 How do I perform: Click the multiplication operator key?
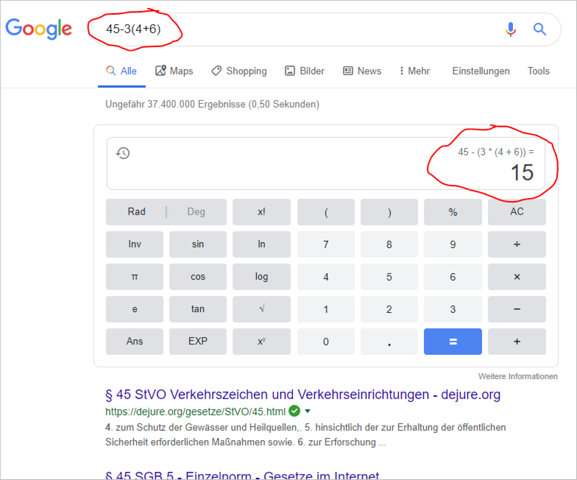(517, 277)
